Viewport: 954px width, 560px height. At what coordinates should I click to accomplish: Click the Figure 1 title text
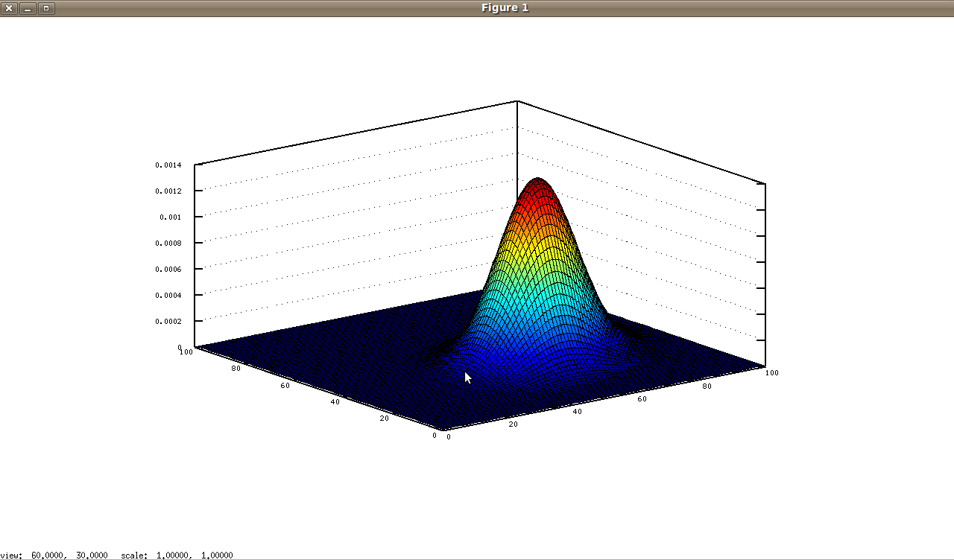tap(505, 8)
